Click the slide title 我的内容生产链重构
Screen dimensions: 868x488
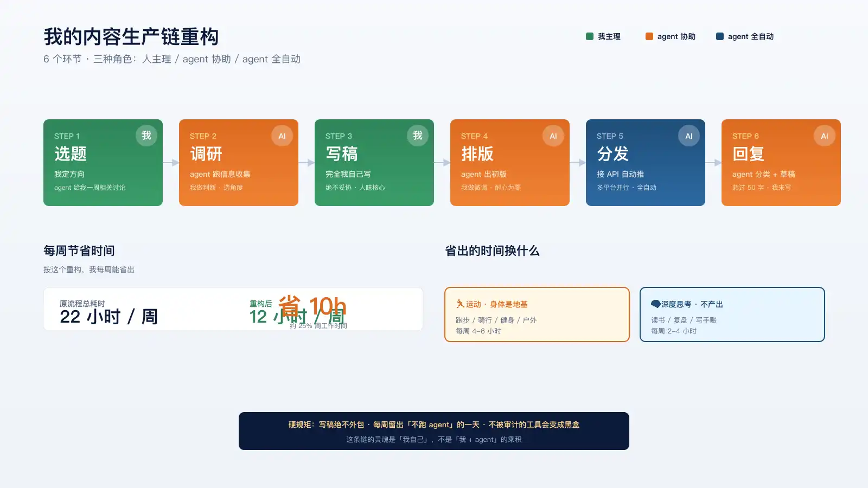coord(131,37)
